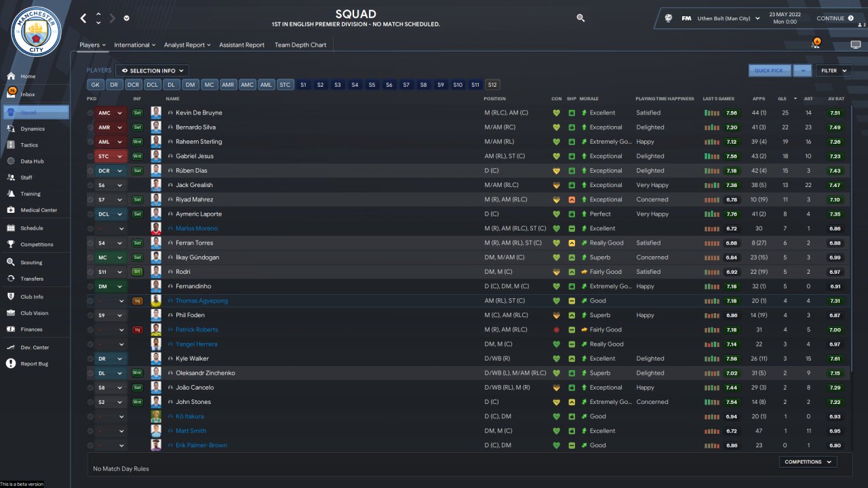
Task: Toggle the selection circle for Raheem Sterling
Action: (90, 142)
